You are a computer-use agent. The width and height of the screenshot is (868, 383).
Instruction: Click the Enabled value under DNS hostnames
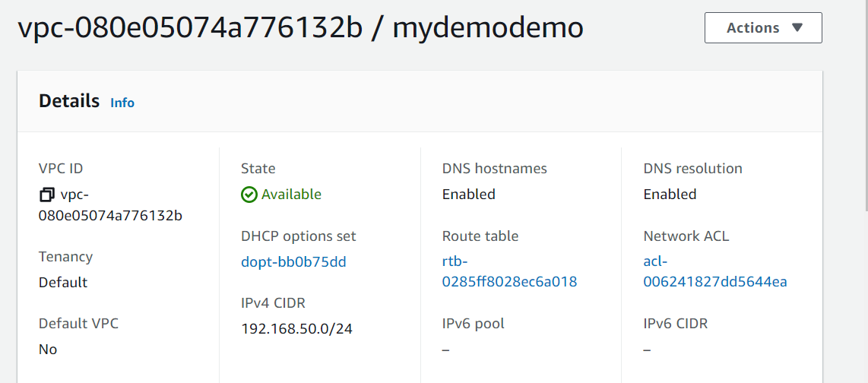tap(468, 195)
